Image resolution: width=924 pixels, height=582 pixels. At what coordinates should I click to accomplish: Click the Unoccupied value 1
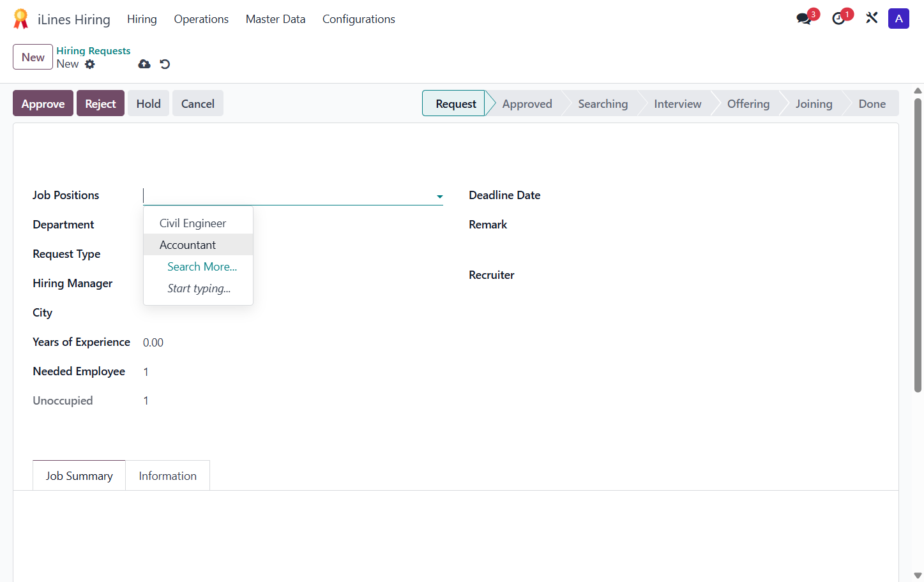146,401
